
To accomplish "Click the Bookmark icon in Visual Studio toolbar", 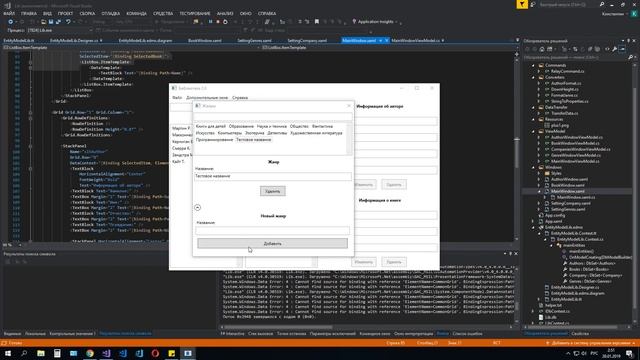I will (x=317, y=22).
